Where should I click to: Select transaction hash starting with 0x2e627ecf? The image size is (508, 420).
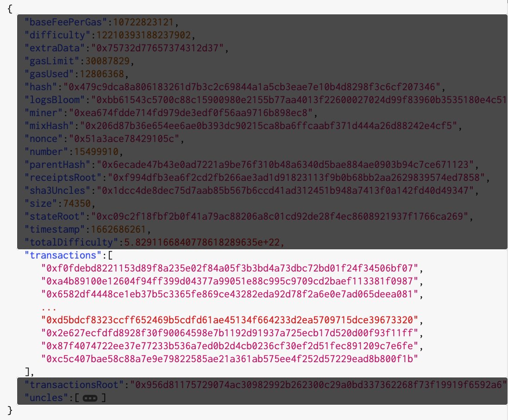click(230, 333)
